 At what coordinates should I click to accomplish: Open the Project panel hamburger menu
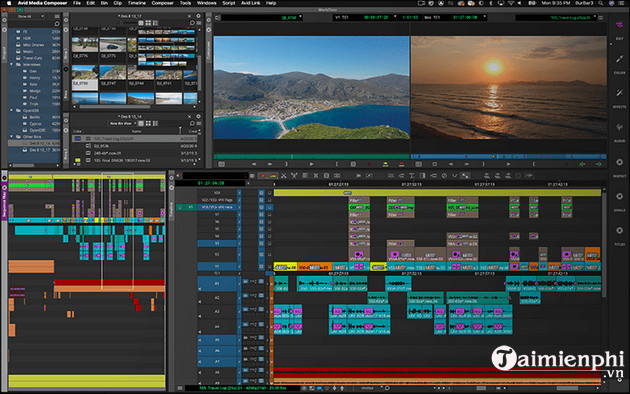pos(57,16)
